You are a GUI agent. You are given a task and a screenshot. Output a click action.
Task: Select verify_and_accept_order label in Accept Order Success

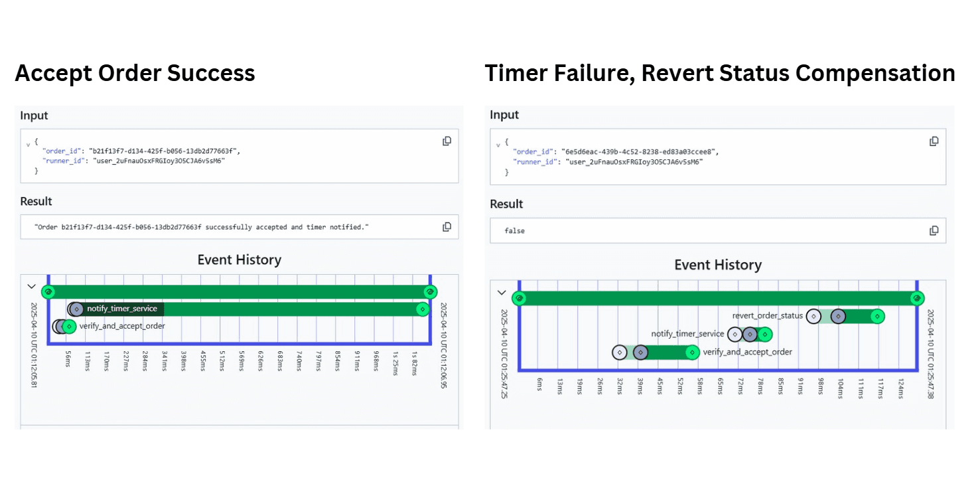point(122,326)
